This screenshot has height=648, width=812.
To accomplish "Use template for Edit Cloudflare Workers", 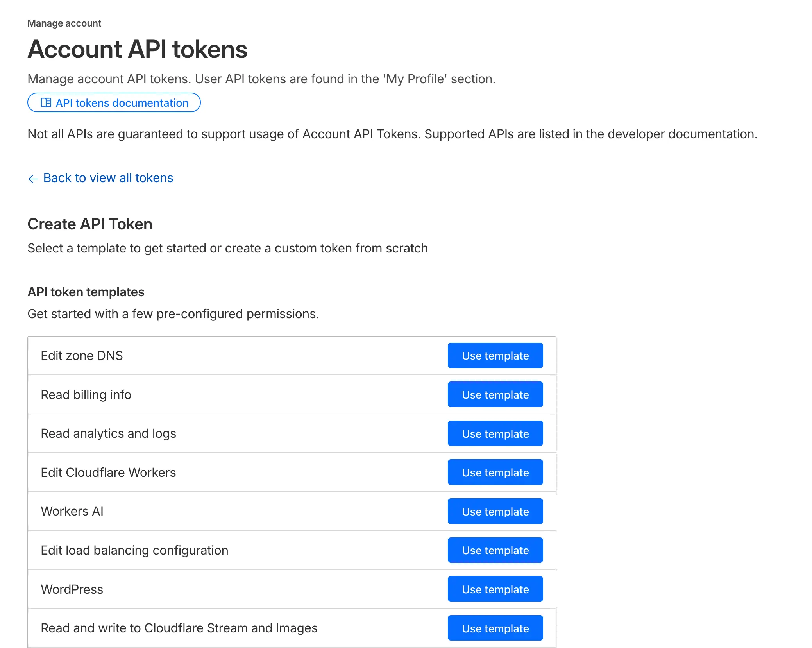I will (495, 472).
